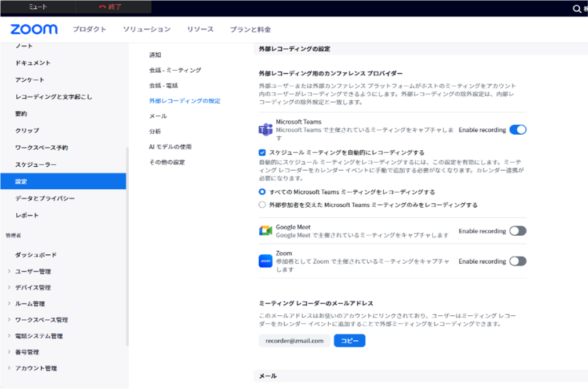This screenshot has height=389, width=588.
Task: Click recorder@zmail.com email field
Action: pyautogui.click(x=295, y=341)
